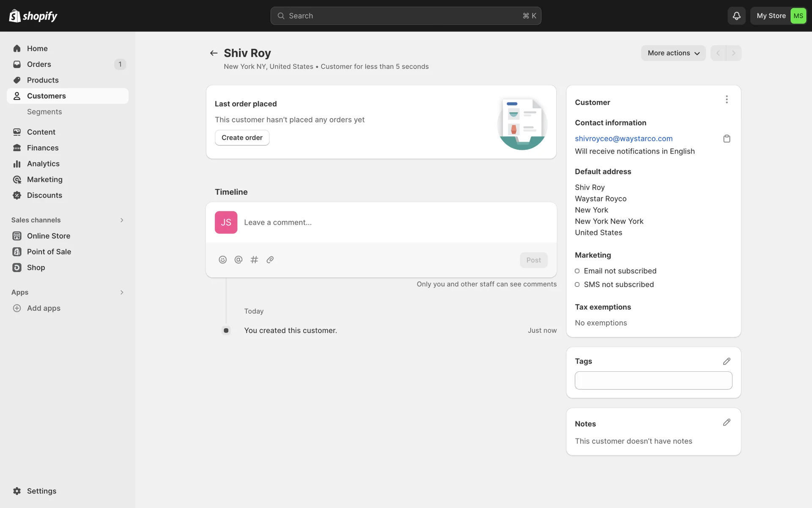The image size is (812, 508).
Task: Click the shivroyceo@waystarco.com email link
Action: [x=623, y=138]
